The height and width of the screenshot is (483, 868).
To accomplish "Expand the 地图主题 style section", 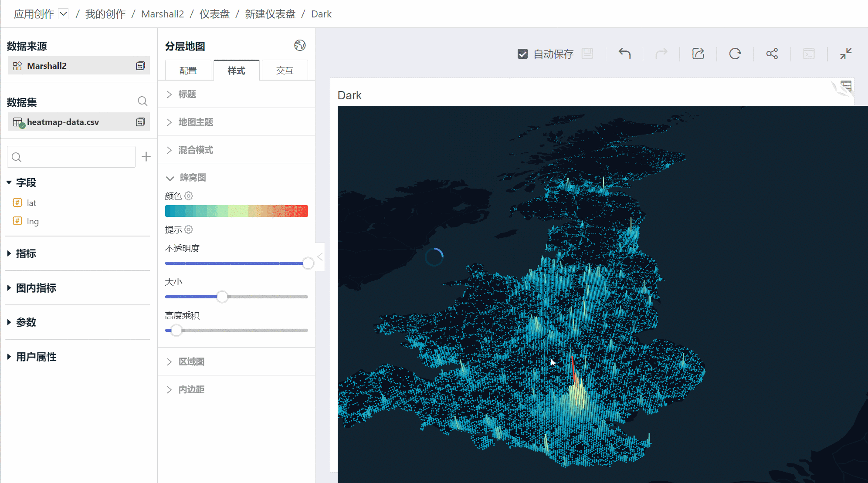I will point(196,122).
